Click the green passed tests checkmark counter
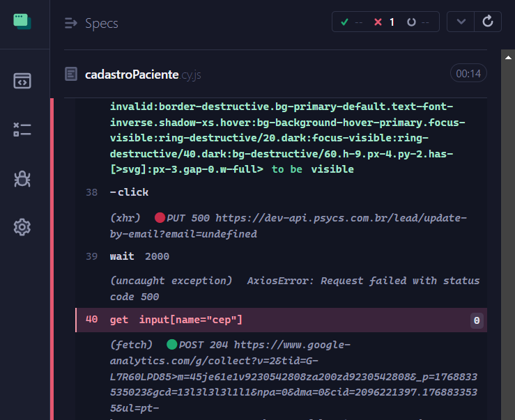 click(x=351, y=22)
